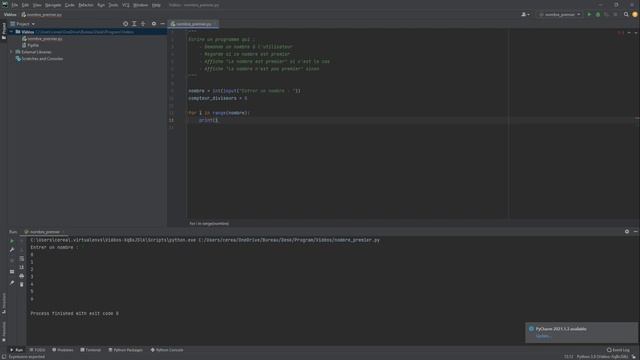Open the Event Log
The width and height of the screenshot is (640, 360).
point(618,350)
